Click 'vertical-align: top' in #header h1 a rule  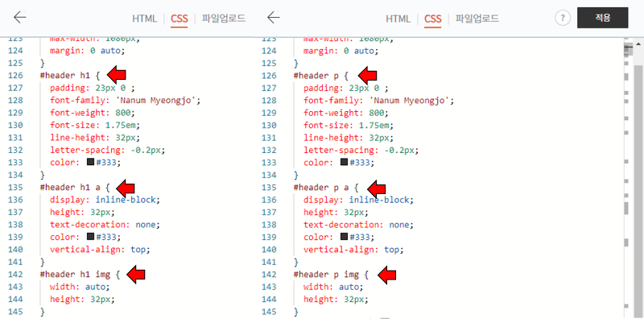(100, 249)
